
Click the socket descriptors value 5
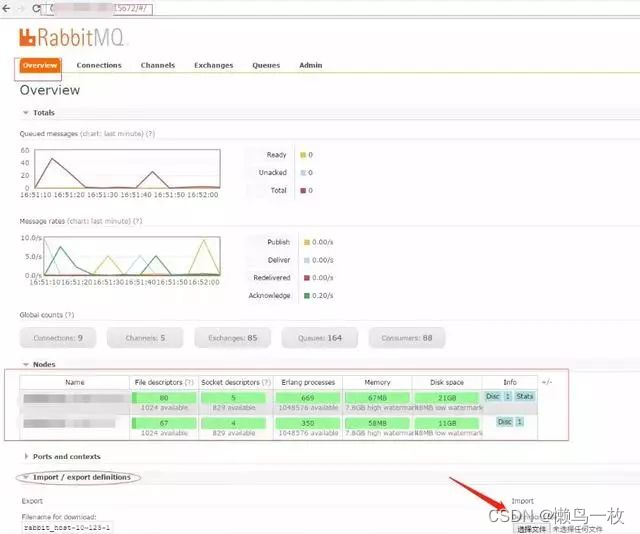click(233, 398)
